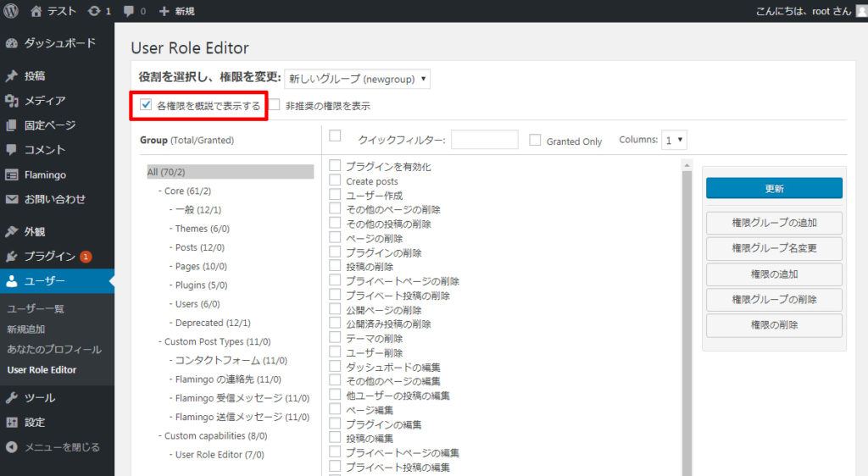Toggle the Granted Only checkbox
Viewport: 868px width, 476px height.
click(535, 141)
